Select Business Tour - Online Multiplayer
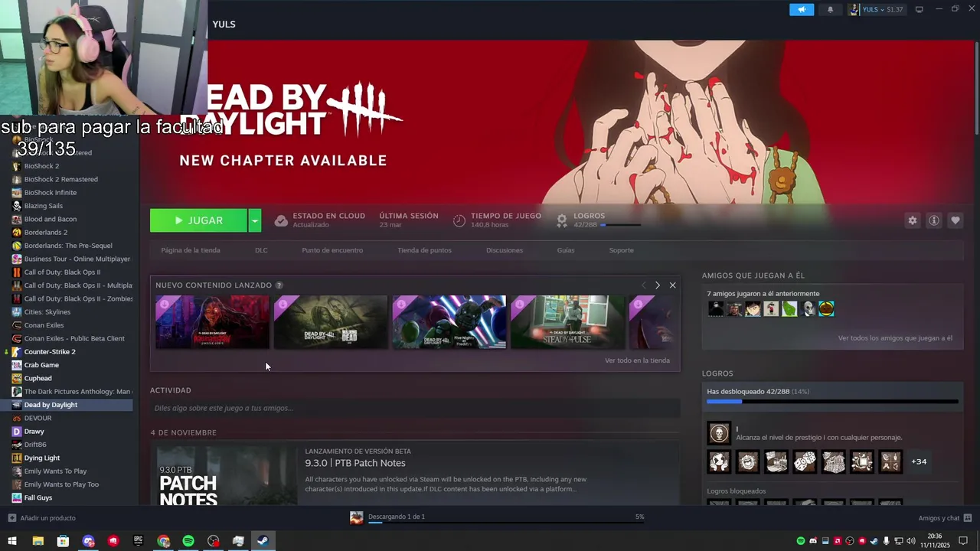980x551 pixels. pos(77,259)
